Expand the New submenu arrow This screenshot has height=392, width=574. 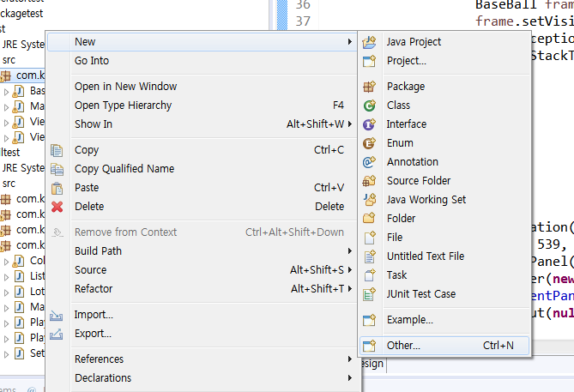click(x=350, y=42)
